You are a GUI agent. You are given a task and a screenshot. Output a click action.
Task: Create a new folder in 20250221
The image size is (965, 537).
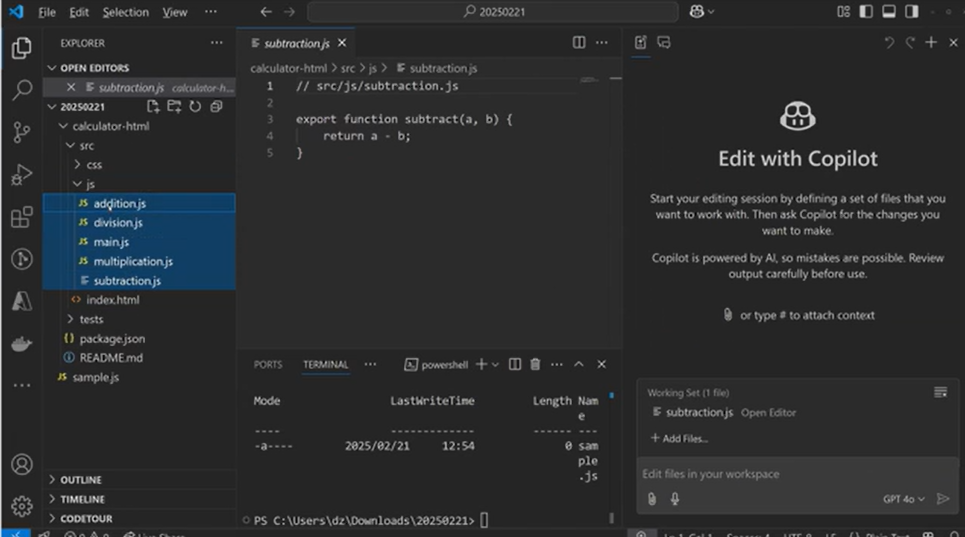coord(174,106)
